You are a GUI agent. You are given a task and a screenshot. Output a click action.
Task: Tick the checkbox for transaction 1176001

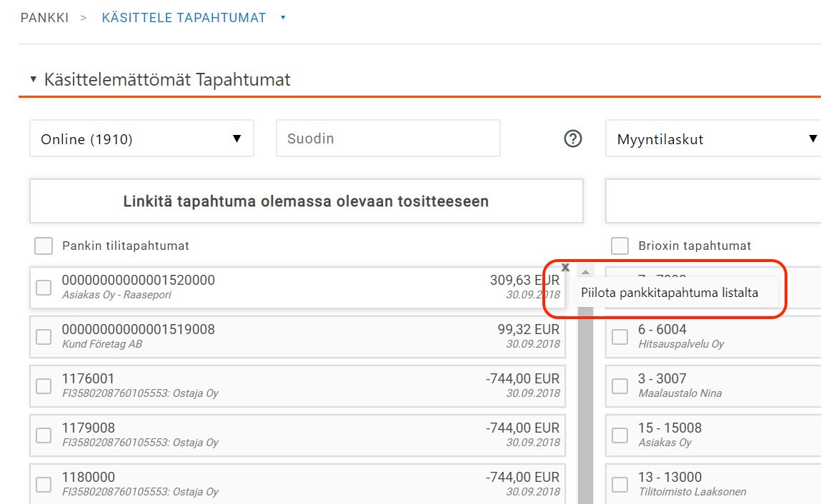44,386
